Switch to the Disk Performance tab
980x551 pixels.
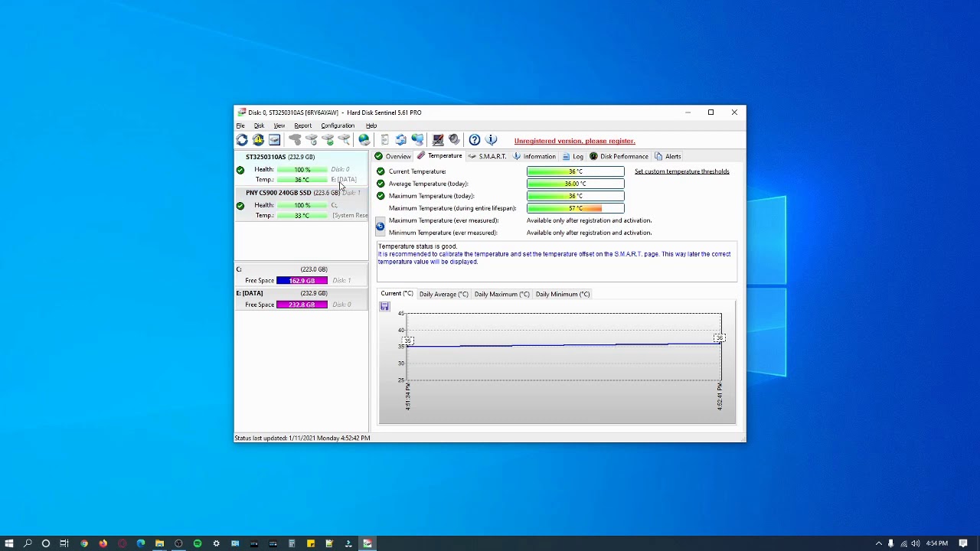(619, 156)
